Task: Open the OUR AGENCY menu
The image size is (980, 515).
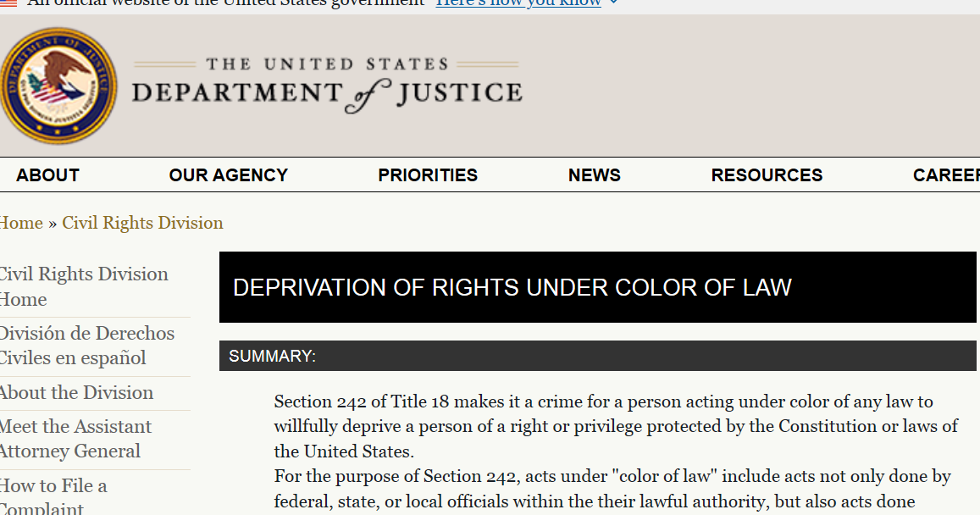Action: (x=228, y=174)
